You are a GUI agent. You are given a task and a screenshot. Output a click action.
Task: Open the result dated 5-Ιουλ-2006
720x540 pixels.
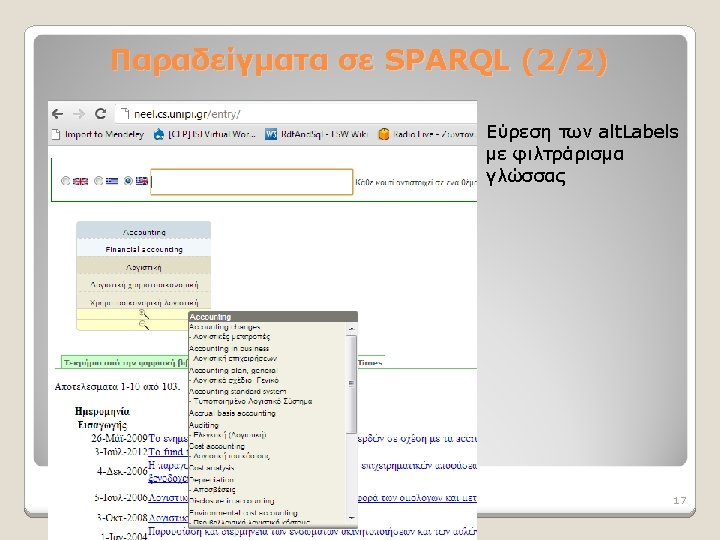coord(168,497)
